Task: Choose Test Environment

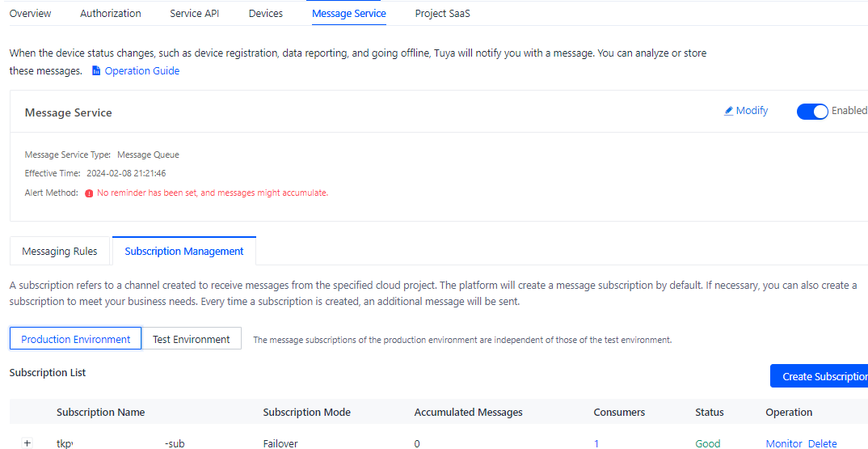Action: [x=192, y=339]
